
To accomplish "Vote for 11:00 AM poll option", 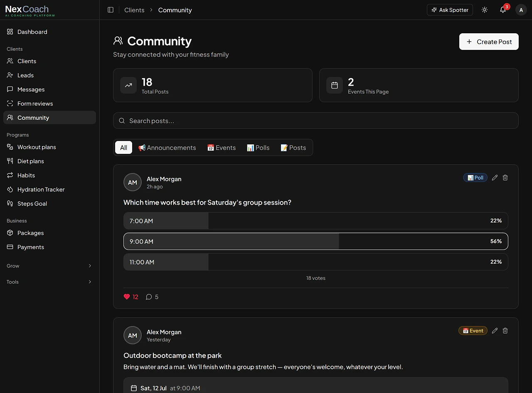I will coord(316,262).
